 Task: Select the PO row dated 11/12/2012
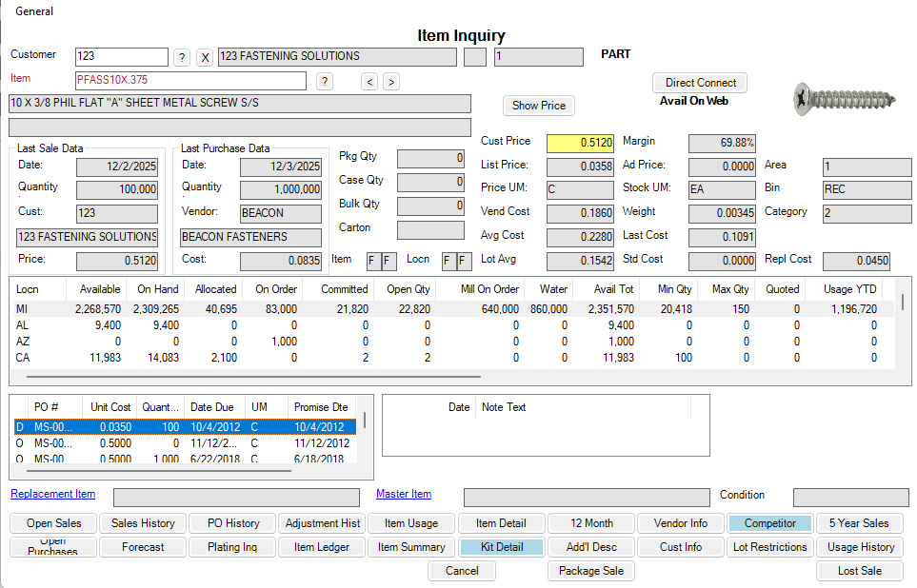[x=185, y=443]
